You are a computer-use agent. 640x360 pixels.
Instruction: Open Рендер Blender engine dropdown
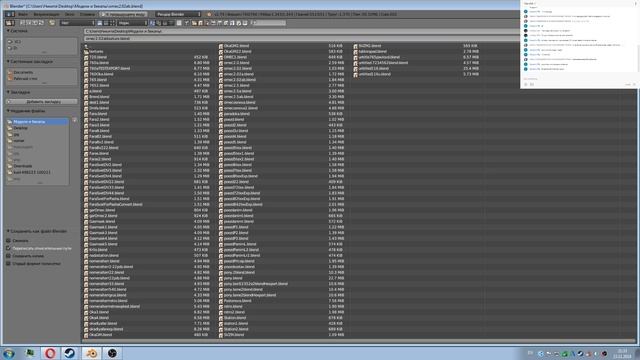(x=178, y=14)
